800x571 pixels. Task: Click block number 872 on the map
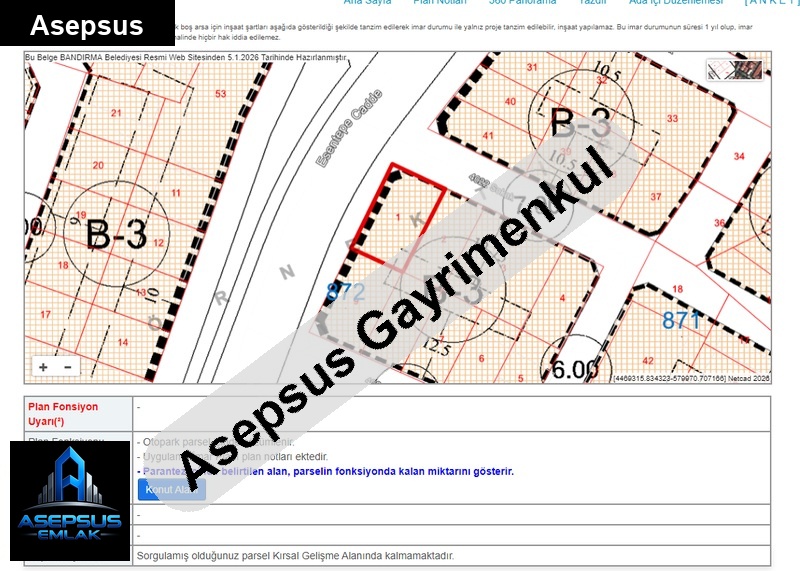click(x=346, y=291)
